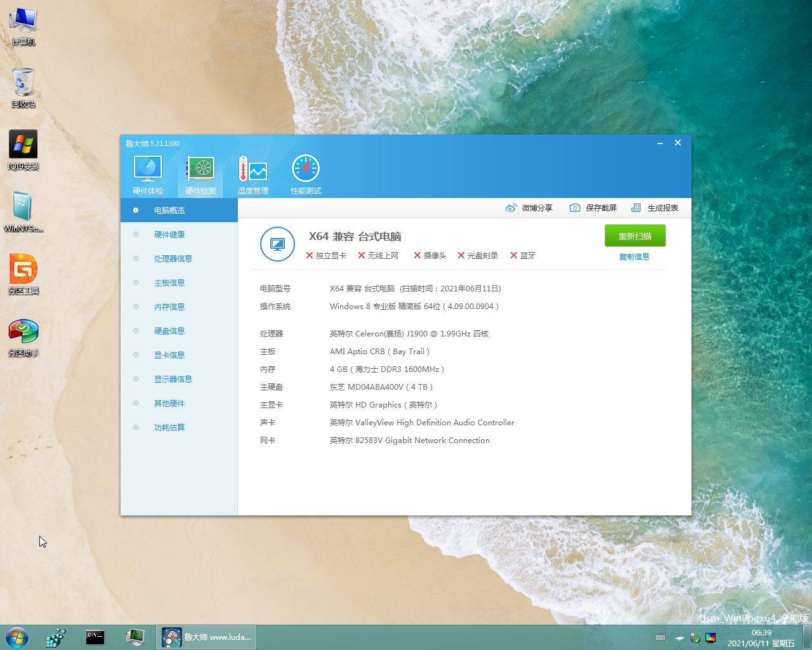Click the keyboard tray icon
The image size is (812, 650).
point(660,638)
